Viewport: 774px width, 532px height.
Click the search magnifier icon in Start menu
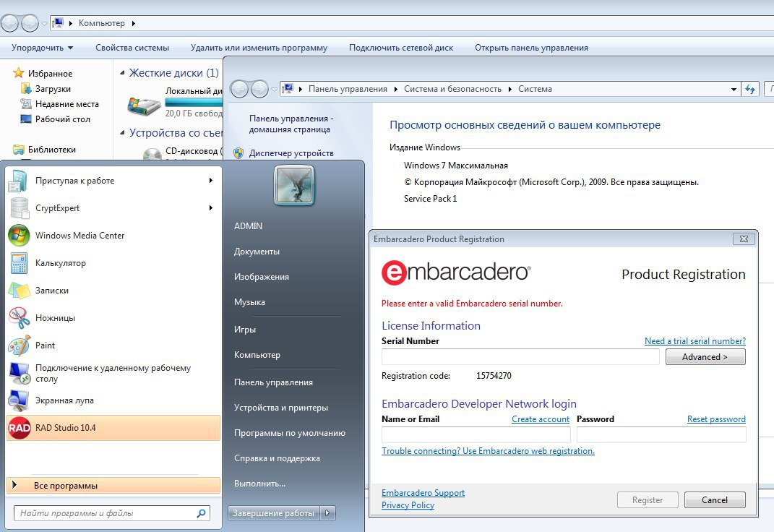point(201,513)
